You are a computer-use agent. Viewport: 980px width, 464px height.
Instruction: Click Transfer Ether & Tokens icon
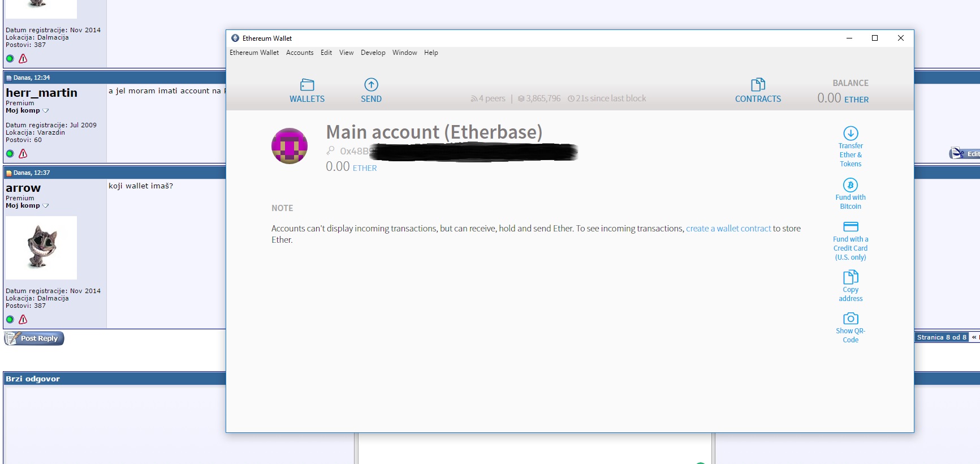(x=851, y=134)
